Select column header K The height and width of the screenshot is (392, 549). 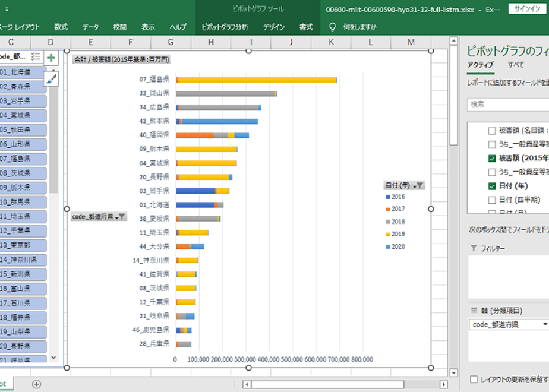[x=331, y=42]
